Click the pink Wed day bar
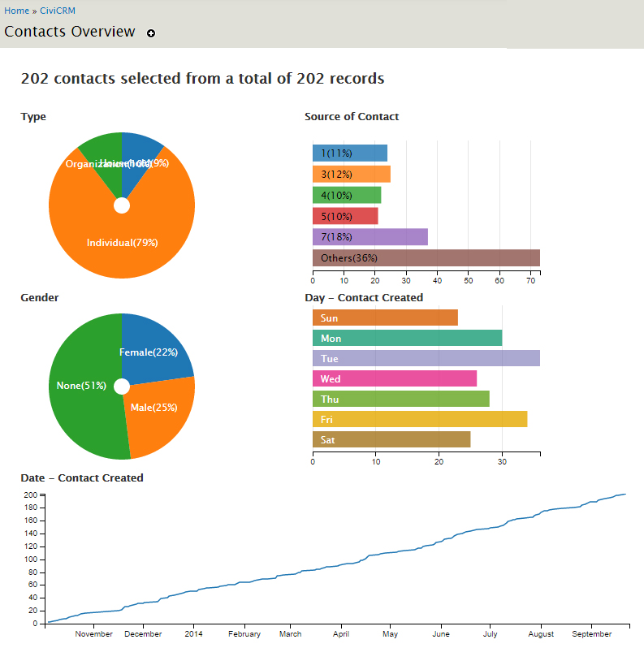The image size is (644, 661). 394,379
